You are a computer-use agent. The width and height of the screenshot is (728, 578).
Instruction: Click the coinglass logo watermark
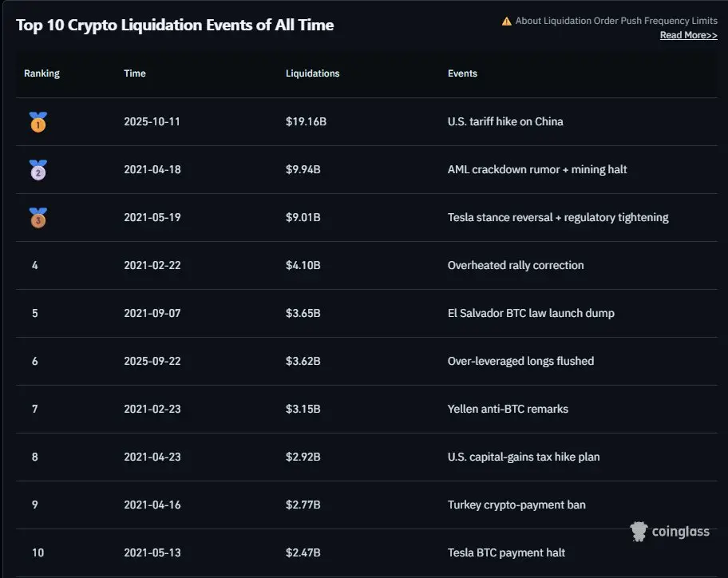tap(669, 532)
